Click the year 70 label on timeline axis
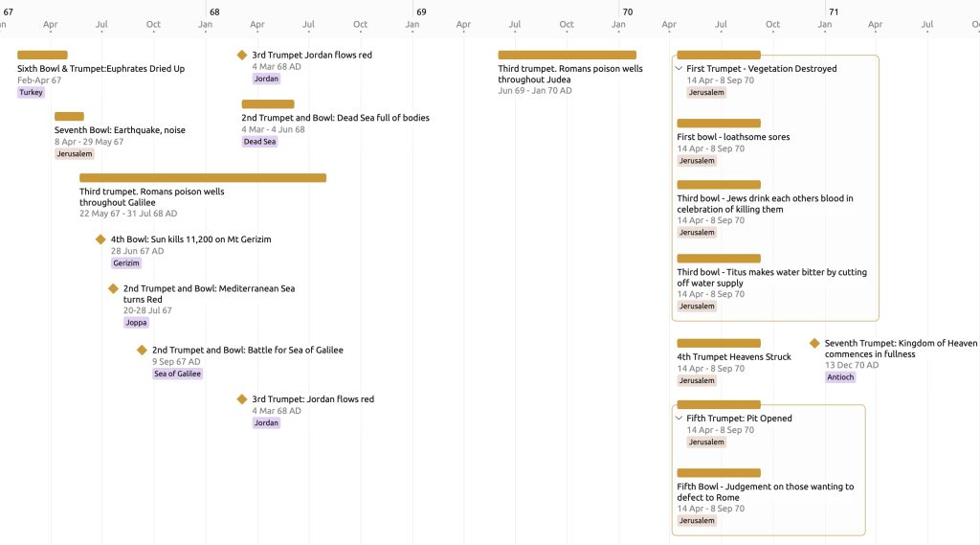This screenshot has height=545, width=980. point(628,11)
